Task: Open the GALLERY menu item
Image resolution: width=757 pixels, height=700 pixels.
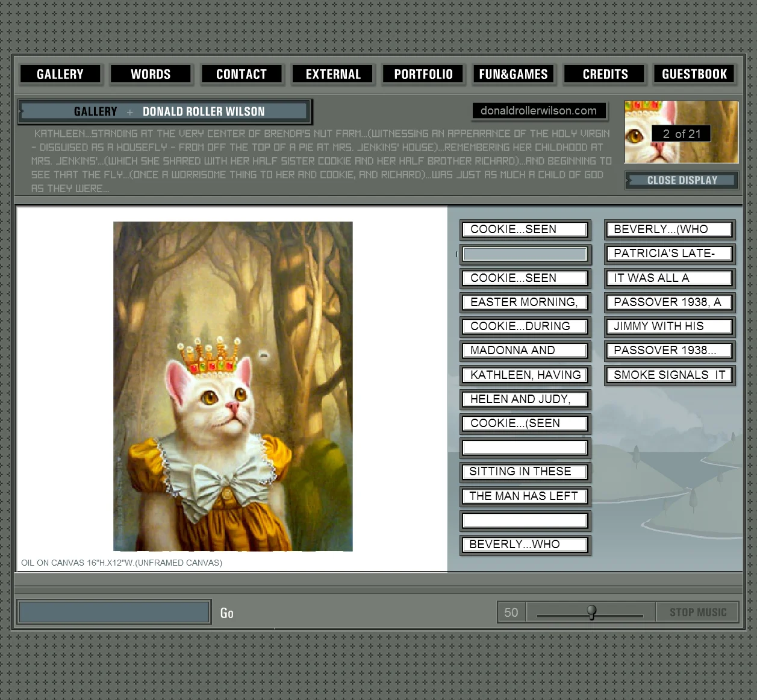Action: [60, 74]
